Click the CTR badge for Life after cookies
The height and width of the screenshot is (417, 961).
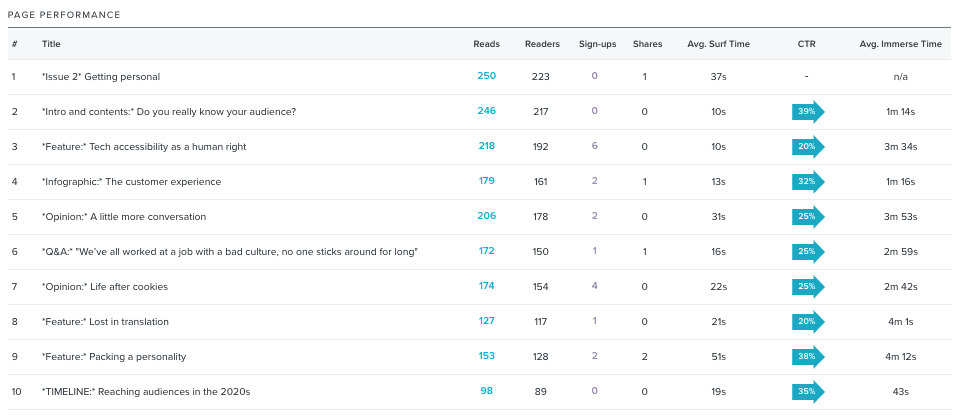[807, 286]
